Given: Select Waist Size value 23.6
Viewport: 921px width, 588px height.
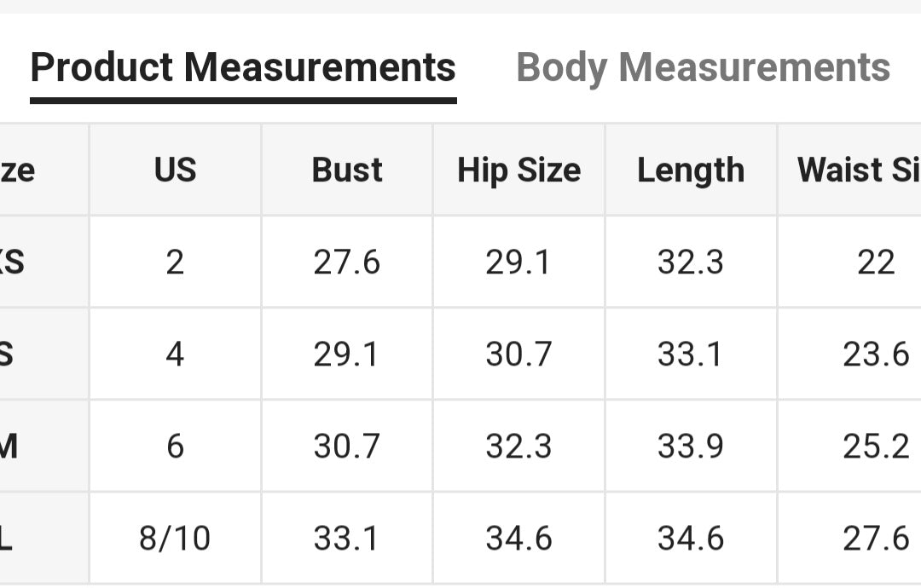Looking at the screenshot, I should pyautogui.click(x=876, y=355).
